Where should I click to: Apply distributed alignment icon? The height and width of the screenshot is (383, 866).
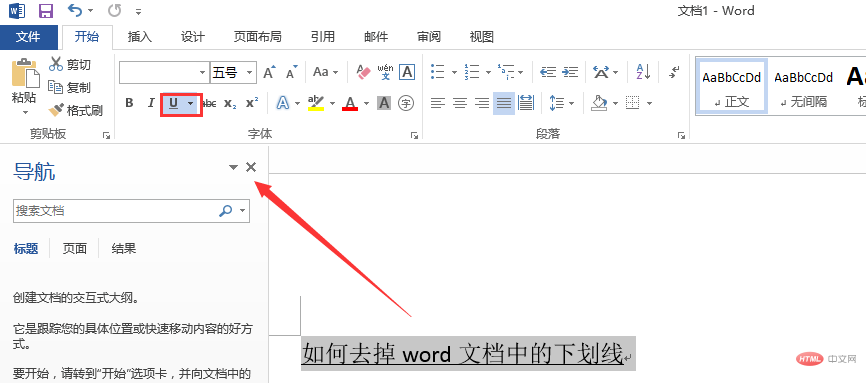(526, 103)
